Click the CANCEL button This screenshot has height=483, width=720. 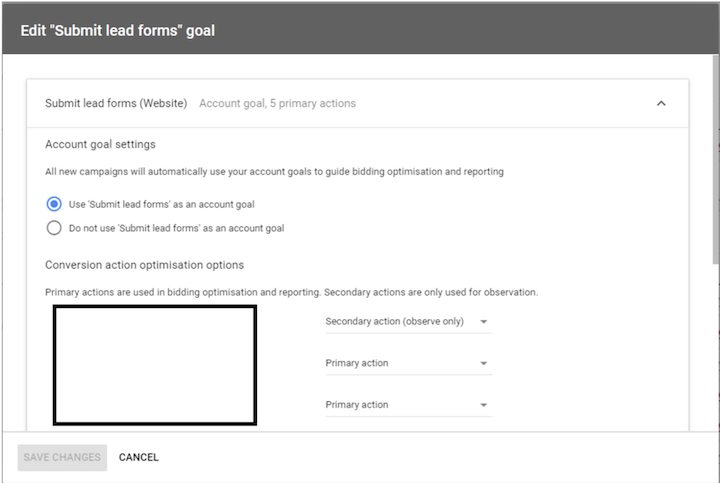point(139,457)
